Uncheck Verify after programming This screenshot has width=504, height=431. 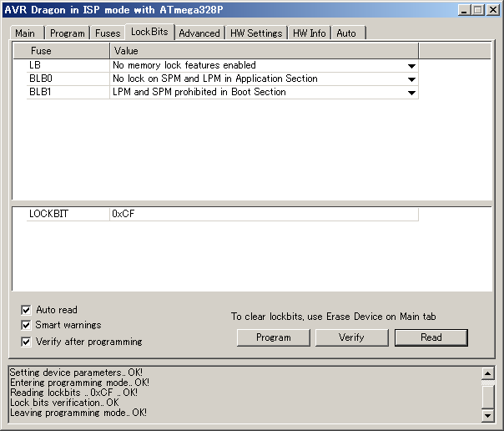click(26, 342)
